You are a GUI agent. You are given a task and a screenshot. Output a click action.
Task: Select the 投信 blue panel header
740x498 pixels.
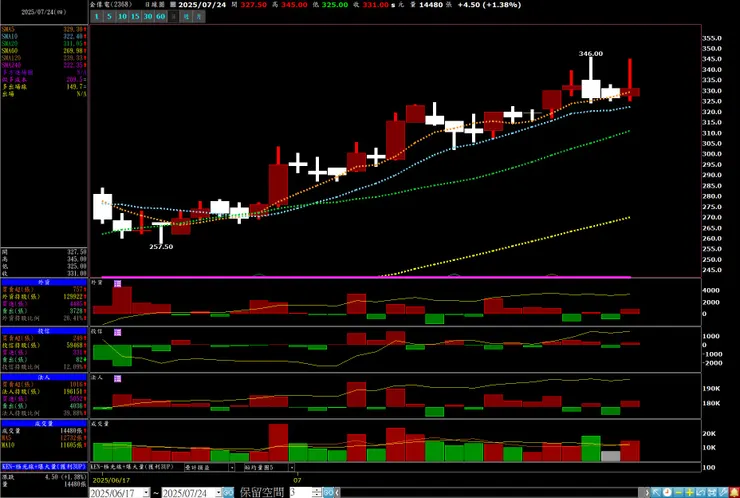tap(44, 331)
